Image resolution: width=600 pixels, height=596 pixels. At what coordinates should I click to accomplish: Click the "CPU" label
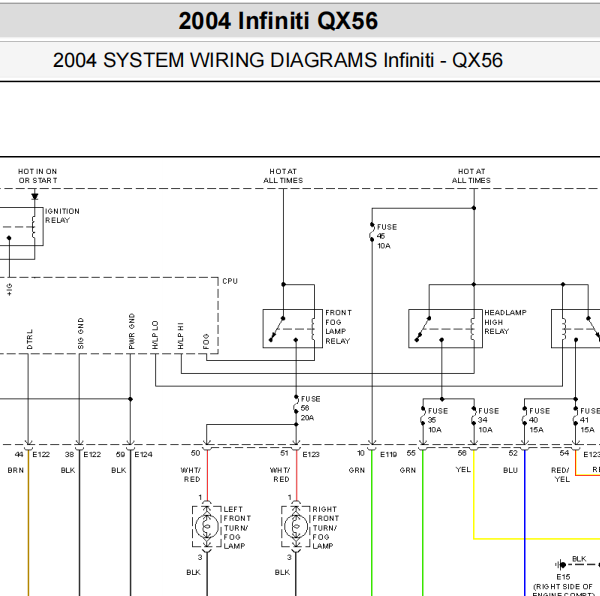pos(230,281)
